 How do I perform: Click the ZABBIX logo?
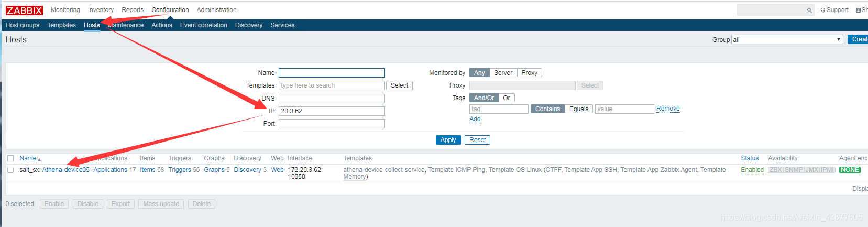[24, 10]
